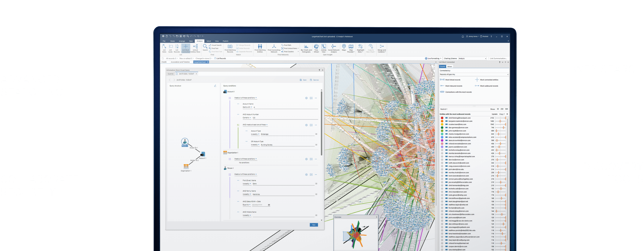
Task: Adjust the slider next to clint.fleming@travelpark.com
Action: [504, 118]
